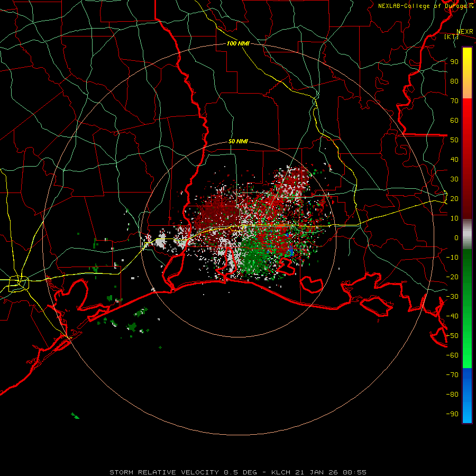Click the -50 value on the velocity scale
The width and height of the screenshot is (476, 476).
click(452, 336)
